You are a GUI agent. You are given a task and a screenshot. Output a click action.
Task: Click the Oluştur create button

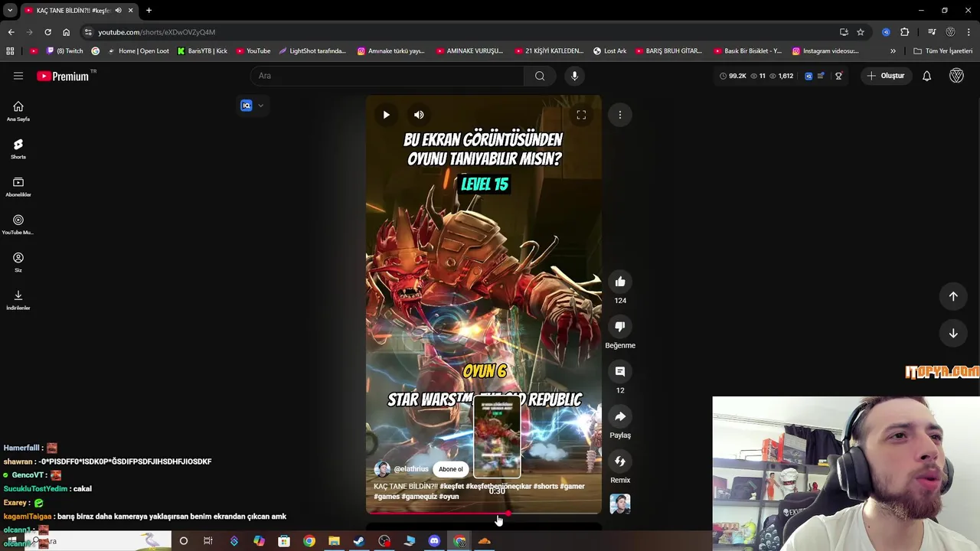(x=886, y=76)
